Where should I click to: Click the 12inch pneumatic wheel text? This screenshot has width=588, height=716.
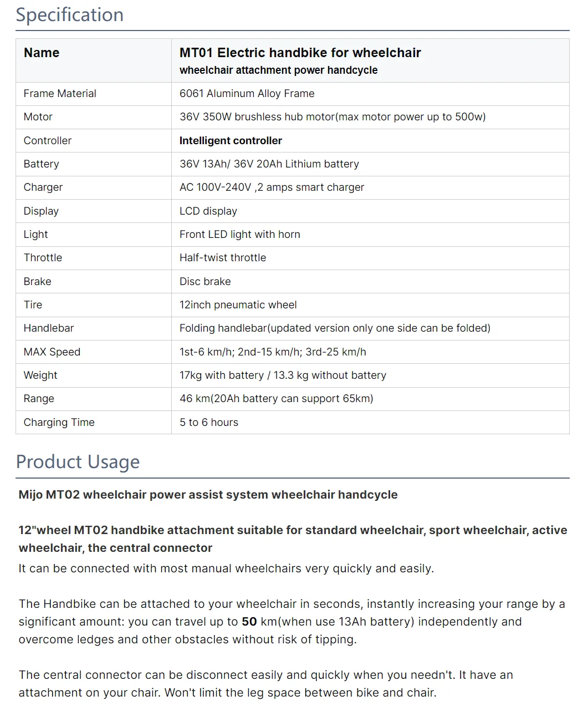238,305
